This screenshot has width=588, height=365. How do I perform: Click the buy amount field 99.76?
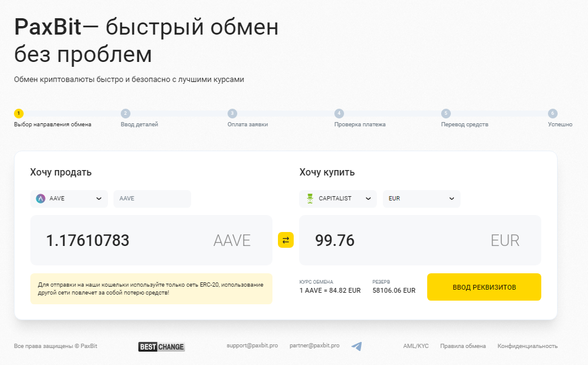click(x=388, y=240)
